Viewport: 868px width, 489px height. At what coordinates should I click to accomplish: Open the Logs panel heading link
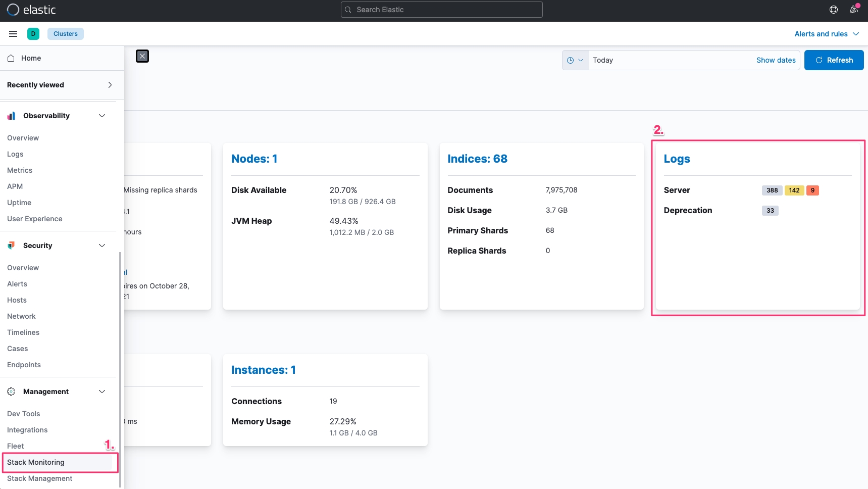pyautogui.click(x=677, y=159)
